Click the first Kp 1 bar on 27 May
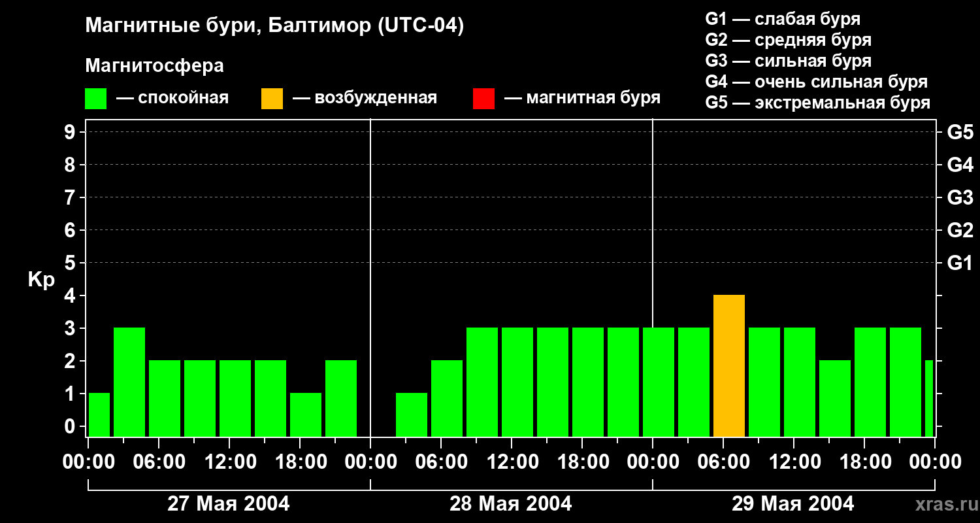 [x=99, y=415]
